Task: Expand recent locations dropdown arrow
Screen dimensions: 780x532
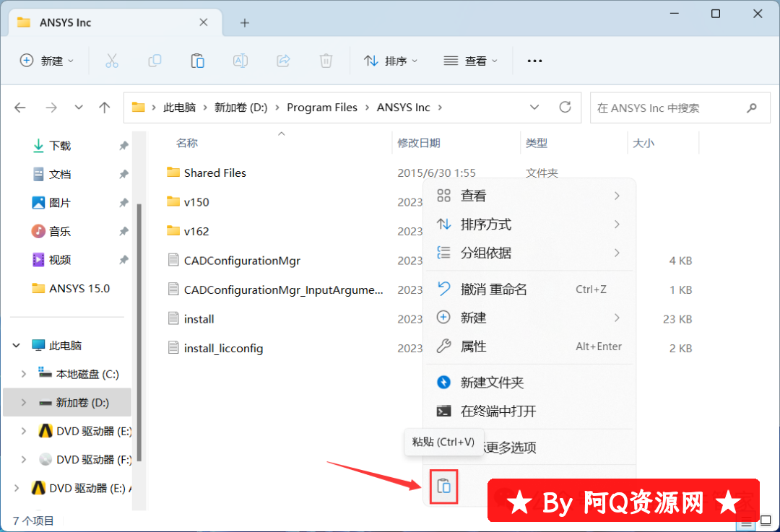Action: (79, 108)
